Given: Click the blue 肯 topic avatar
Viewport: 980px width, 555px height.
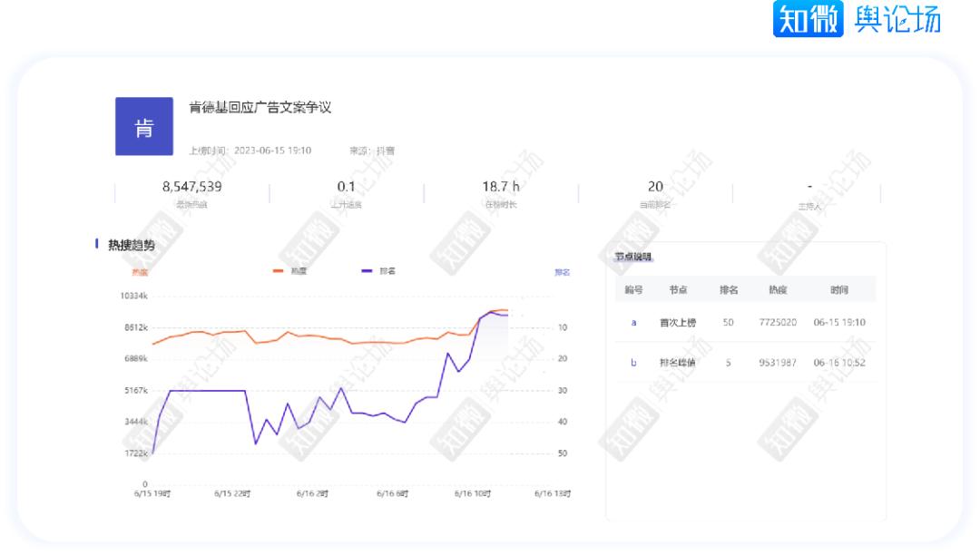Looking at the screenshot, I should 143,126.
